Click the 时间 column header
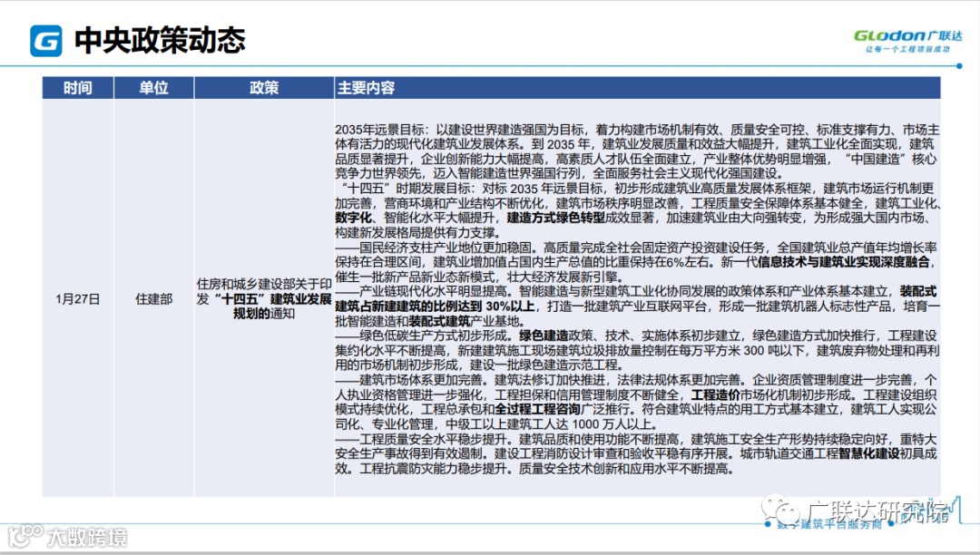This screenshot has width=980, height=555. [x=77, y=88]
